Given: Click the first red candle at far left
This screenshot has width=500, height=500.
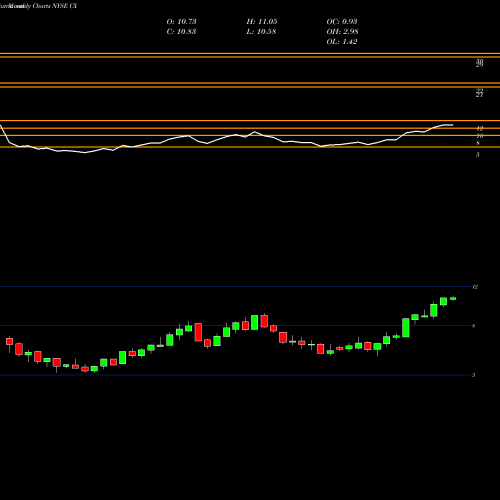Looking at the screenshot, I should pyautogui.click(x=9, y=341).
